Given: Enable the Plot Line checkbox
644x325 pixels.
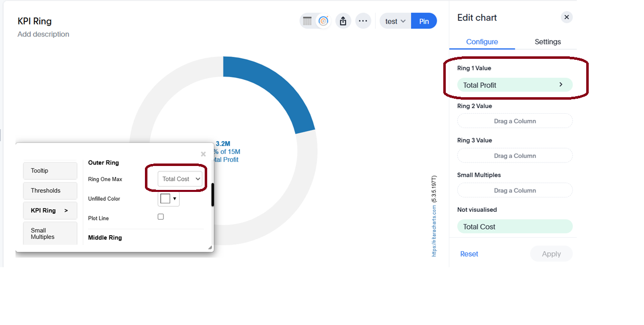Looking at the screenshot, I should click(x=160, y=217).
